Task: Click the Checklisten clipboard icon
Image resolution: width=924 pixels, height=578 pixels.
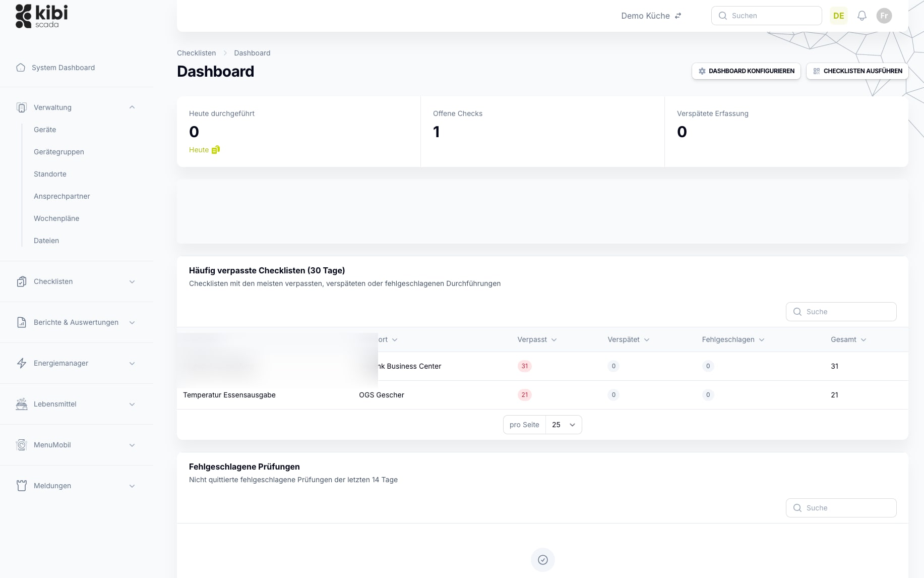Action: coord(21,281)
